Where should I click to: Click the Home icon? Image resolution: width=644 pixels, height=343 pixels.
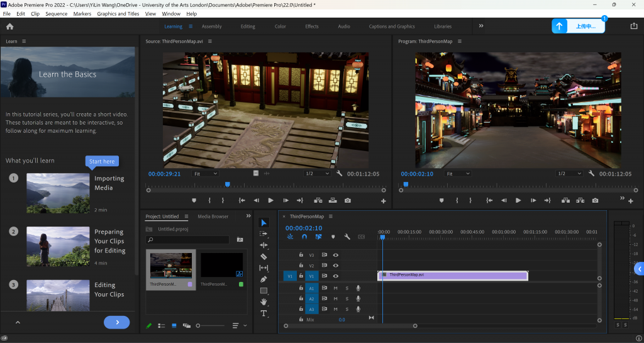(x=10, y=26)
